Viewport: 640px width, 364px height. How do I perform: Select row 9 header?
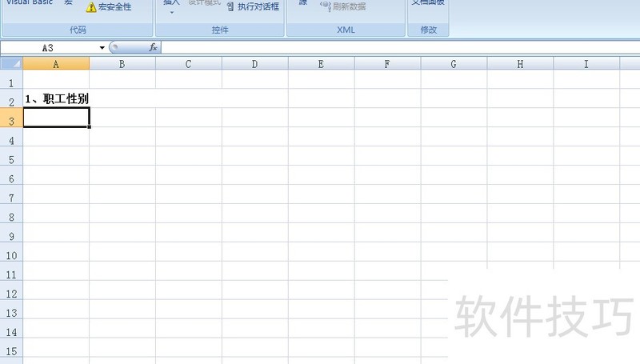tap(11, 233)
